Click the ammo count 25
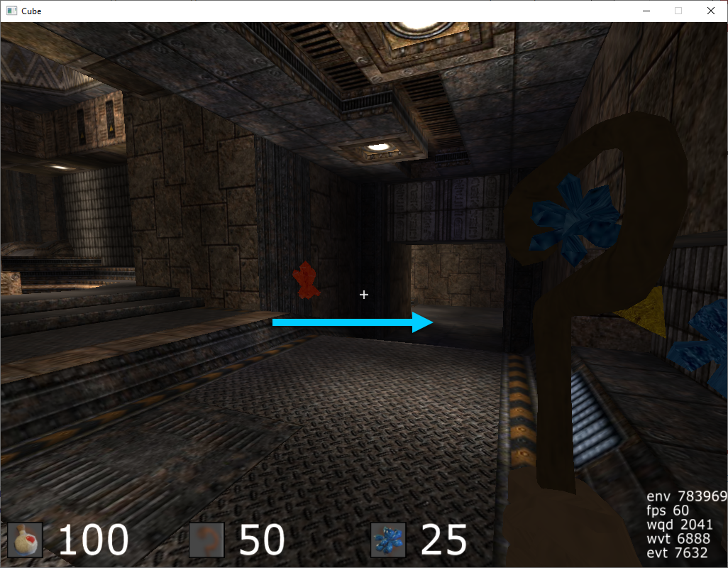Screen dimensions: 728x568 (443, 540)
